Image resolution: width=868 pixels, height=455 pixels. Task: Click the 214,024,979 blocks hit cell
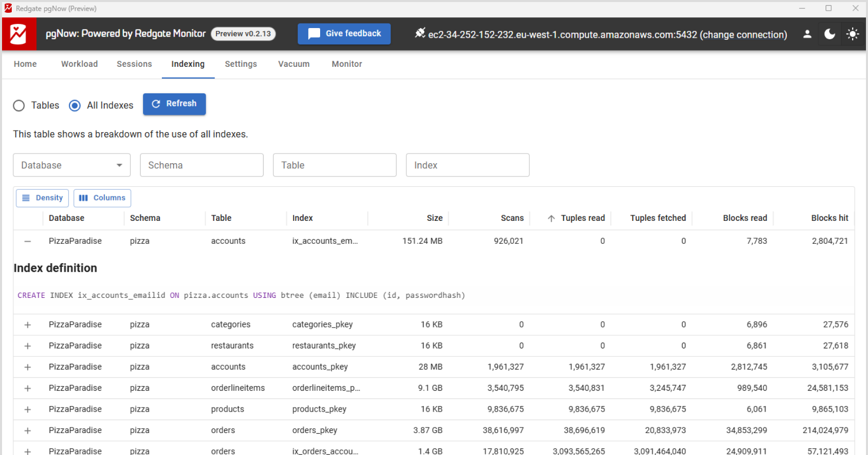coord(825,430)
